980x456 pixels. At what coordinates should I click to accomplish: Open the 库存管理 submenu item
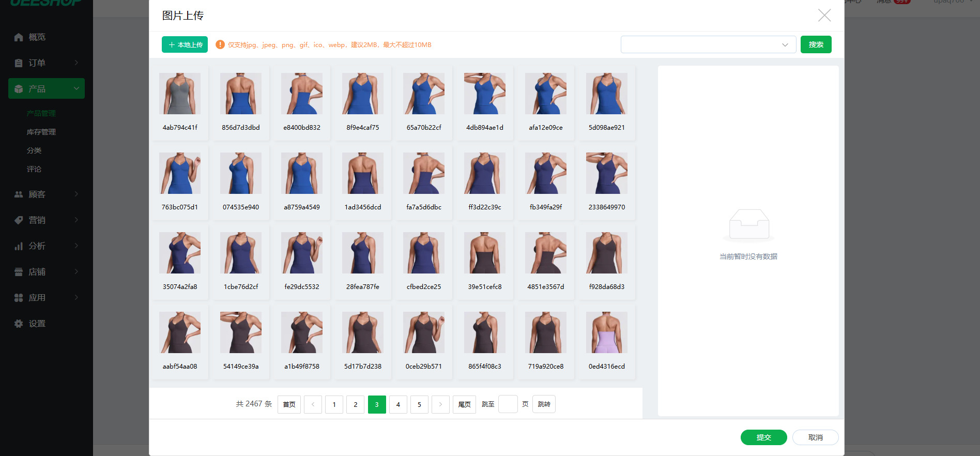(41, 132)
